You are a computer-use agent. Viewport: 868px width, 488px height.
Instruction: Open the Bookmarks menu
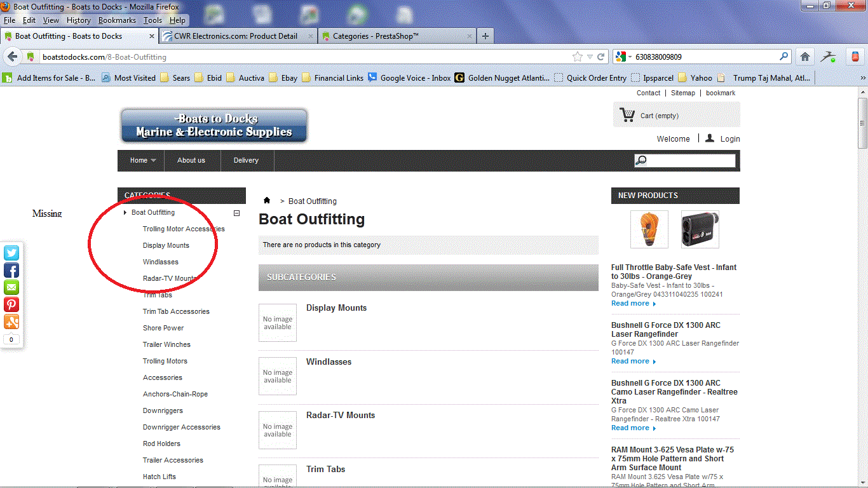tap(117, 20)
